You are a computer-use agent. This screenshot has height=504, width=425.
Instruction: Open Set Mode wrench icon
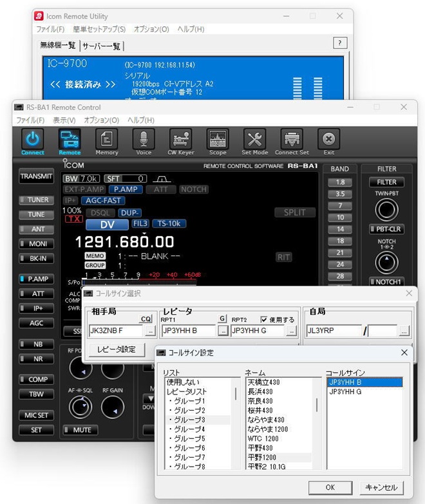point(255,139)
